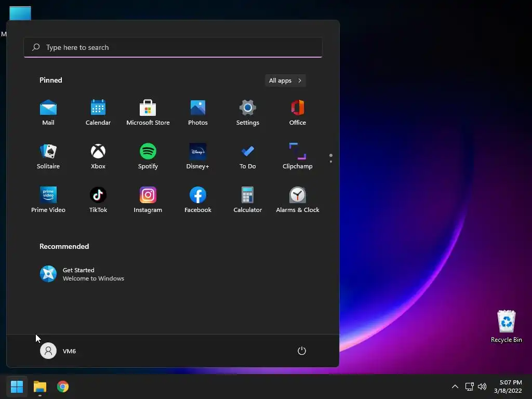Click the All apps button
532x399 pixels.
[x=285, y=81]
